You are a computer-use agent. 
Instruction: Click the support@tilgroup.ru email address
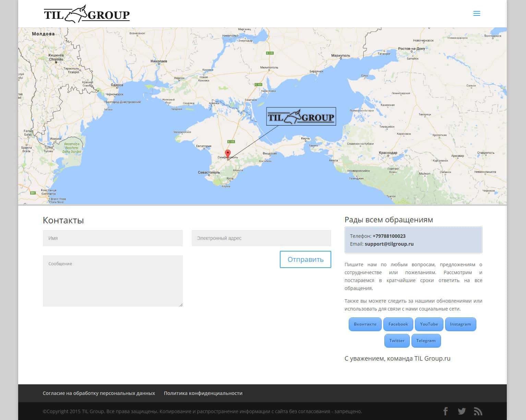389,244
